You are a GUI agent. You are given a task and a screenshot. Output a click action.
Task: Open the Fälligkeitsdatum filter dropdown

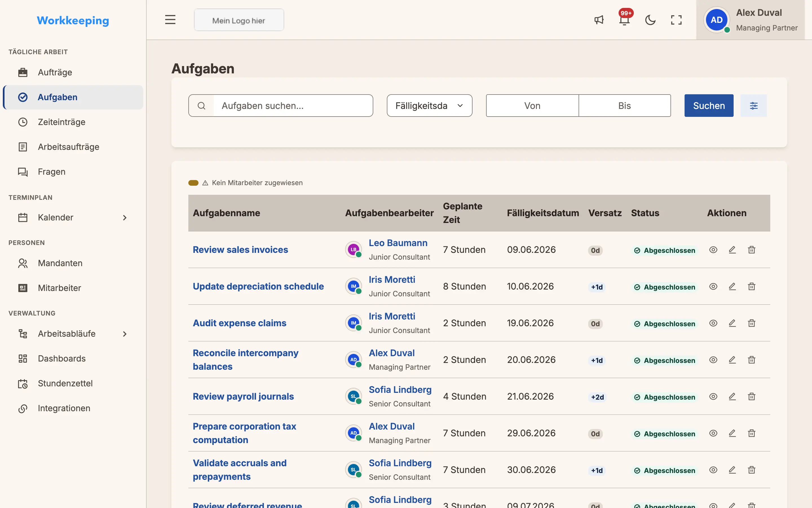tap(429, 106)
